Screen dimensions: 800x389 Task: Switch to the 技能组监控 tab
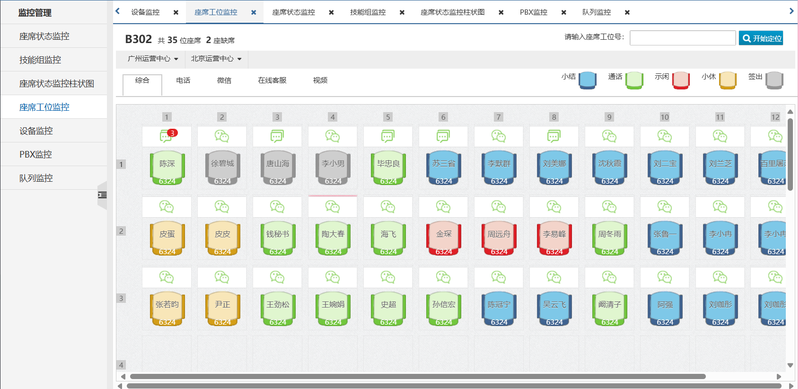click(x=368, y=12)
